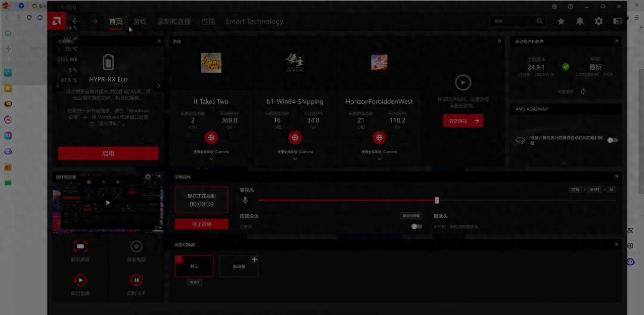The height and width of the screenshot is (315, 644).
Task: Expand profile chevron under It Takes Two
Action: (211, 159)
